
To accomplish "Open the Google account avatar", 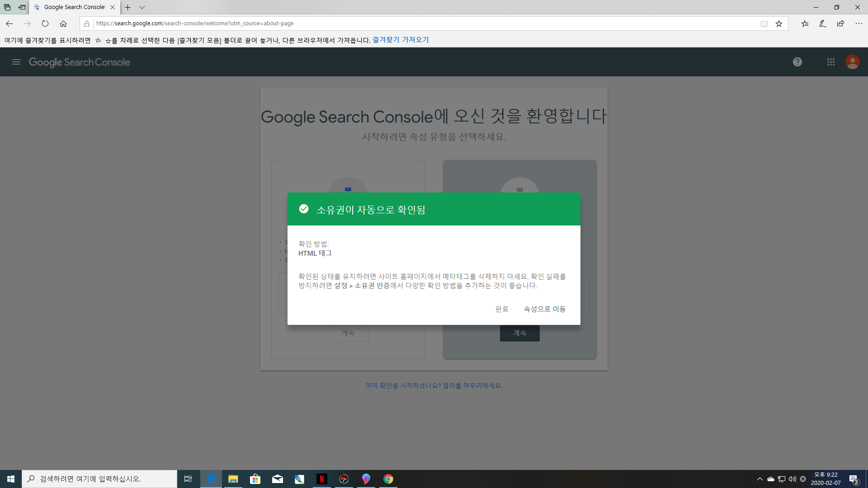I will pos(852,62).
